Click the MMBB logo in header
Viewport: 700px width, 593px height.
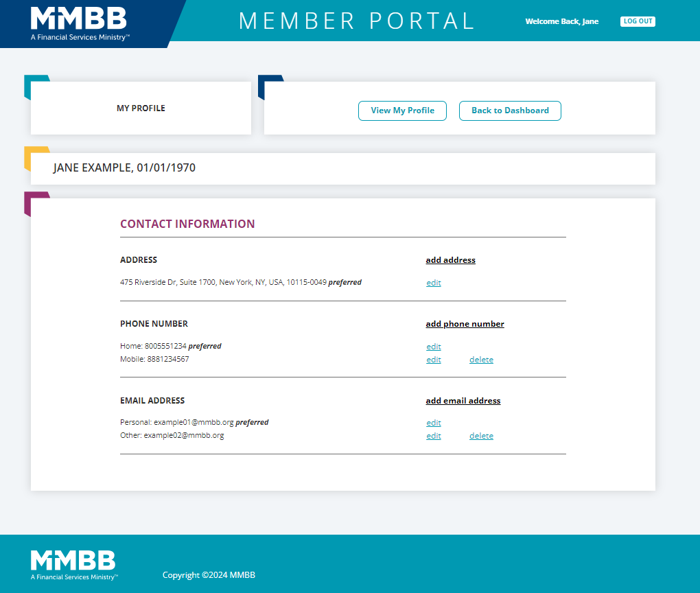80,24
